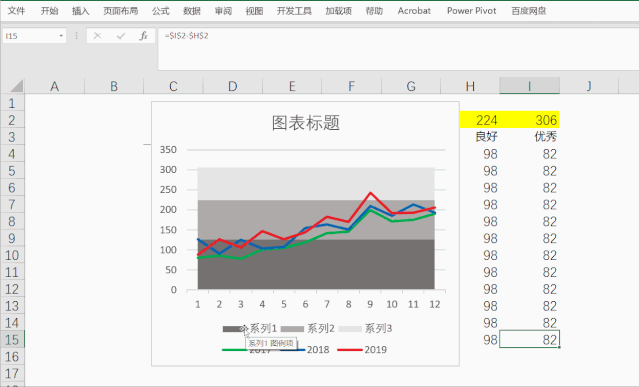639x387 pixels.
Task: Select column C header
Action: pyautogui.click(x=173, y=86)
